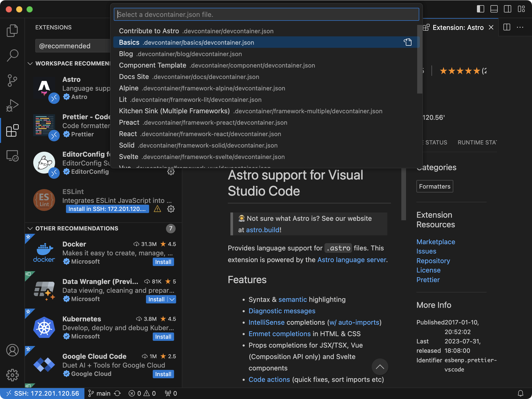Image resolution: width=532 pixels, height=399 pixels.
Task: Choose Preact devcontainer entry
Action: pyautogui.click(x=265, y=122)
